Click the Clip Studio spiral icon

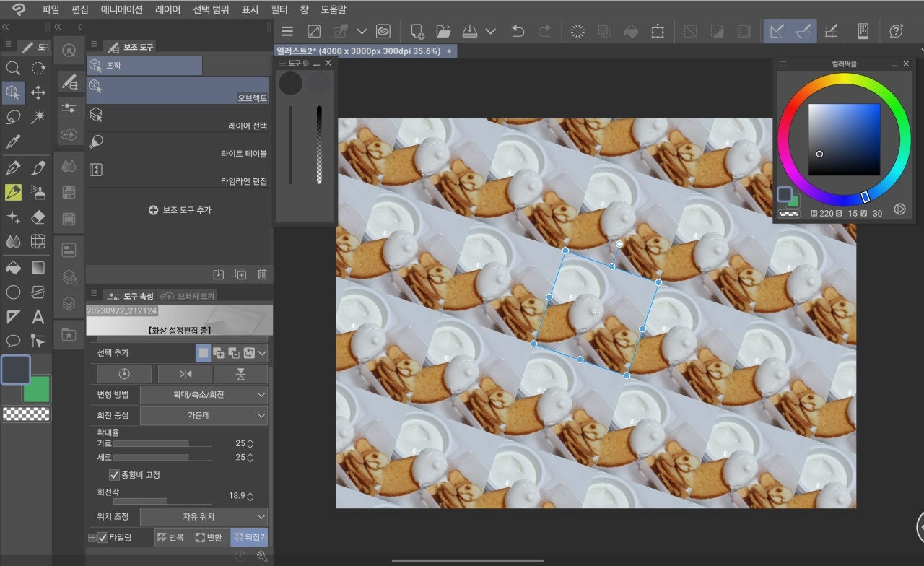(x=383, y=31)
